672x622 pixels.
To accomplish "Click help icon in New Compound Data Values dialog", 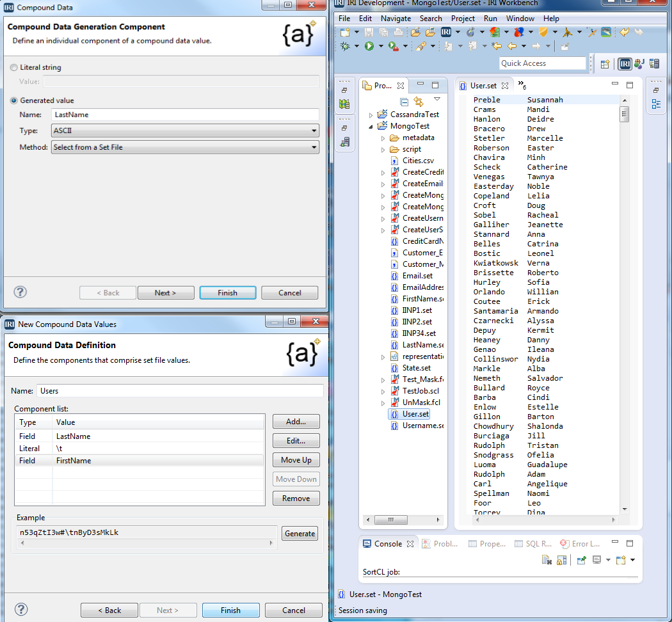I will click(x=21, y=609).
